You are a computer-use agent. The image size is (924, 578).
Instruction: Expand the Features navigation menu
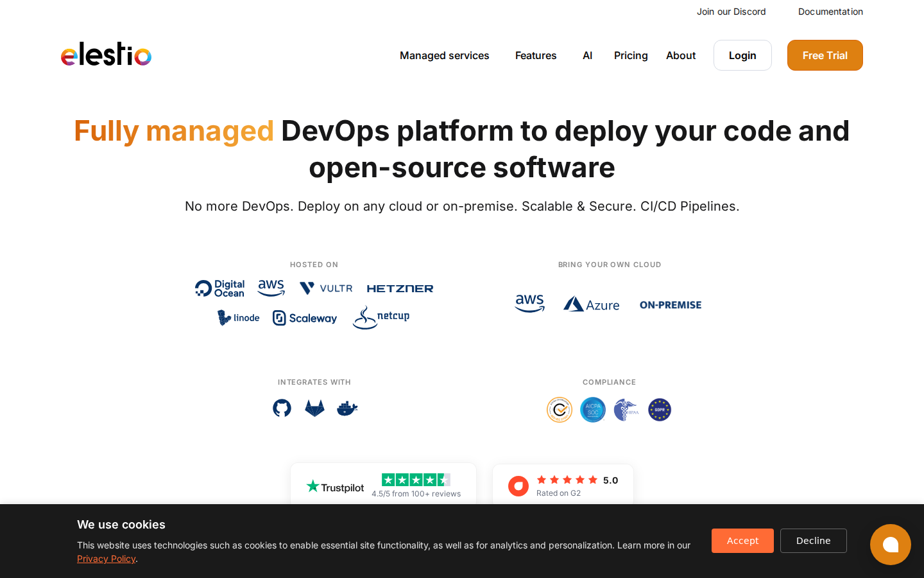[535, 55]
